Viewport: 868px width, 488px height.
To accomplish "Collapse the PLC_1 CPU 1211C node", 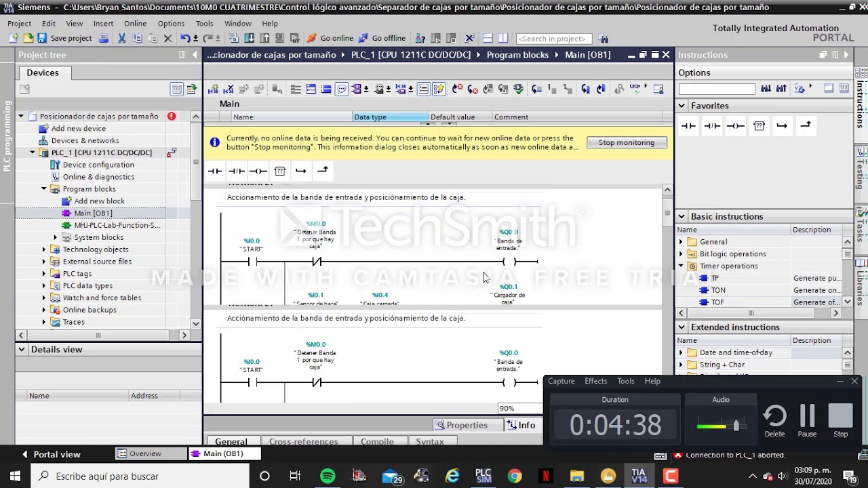I will click(33, 152).
